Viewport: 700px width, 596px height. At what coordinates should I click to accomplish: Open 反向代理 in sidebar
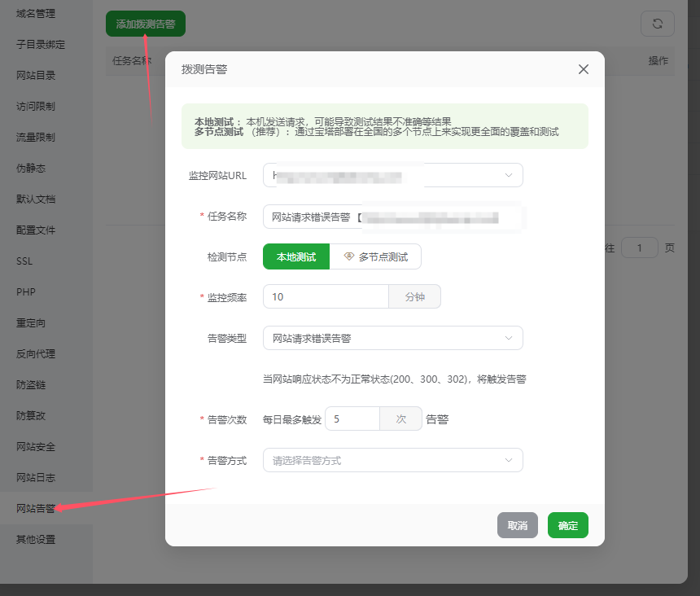point(36,353)
